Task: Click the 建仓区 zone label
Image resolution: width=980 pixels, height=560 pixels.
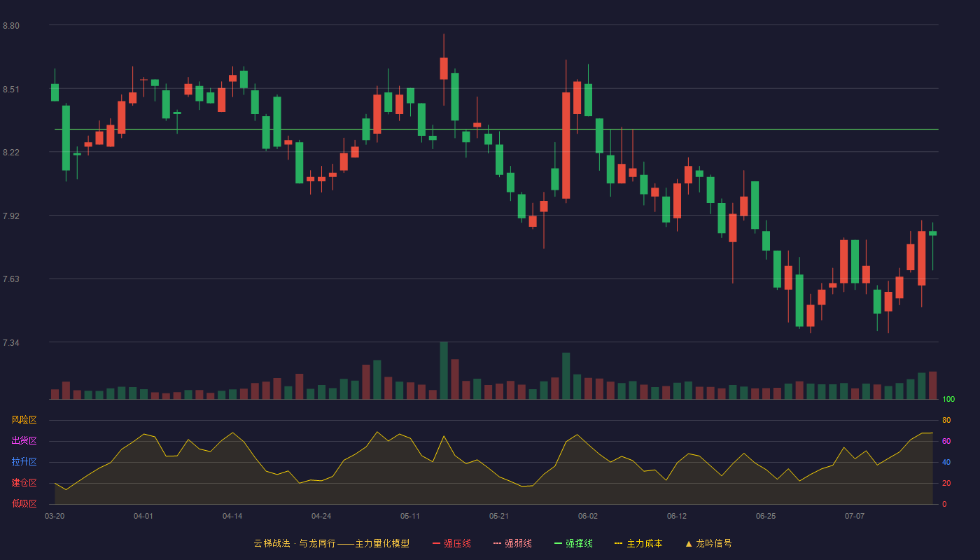Action: point(24,483)
